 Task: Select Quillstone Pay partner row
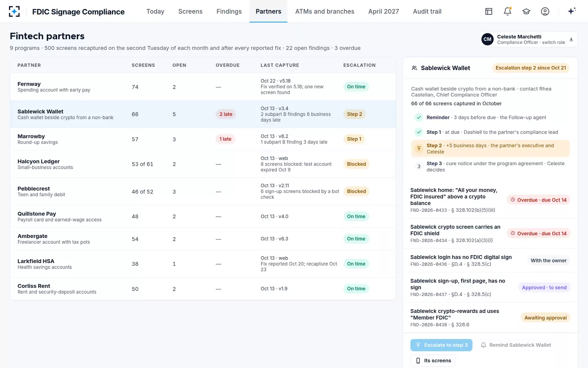(x=203, y=216)
